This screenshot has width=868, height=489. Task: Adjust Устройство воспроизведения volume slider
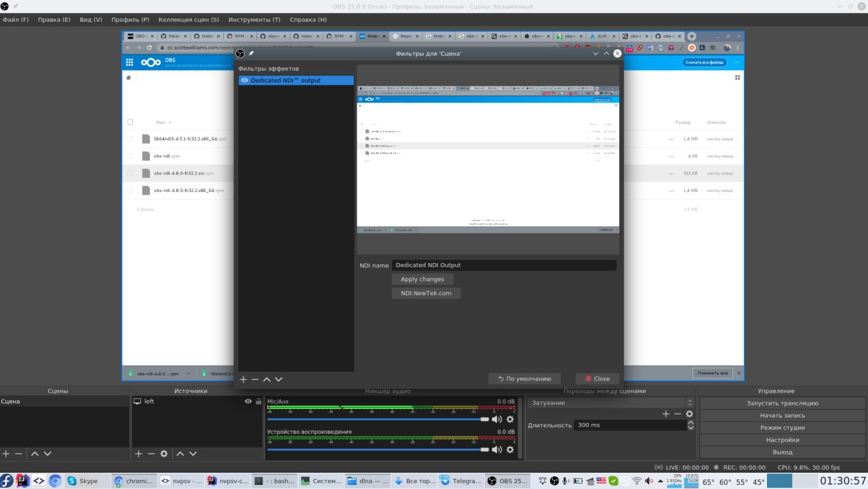378,449
